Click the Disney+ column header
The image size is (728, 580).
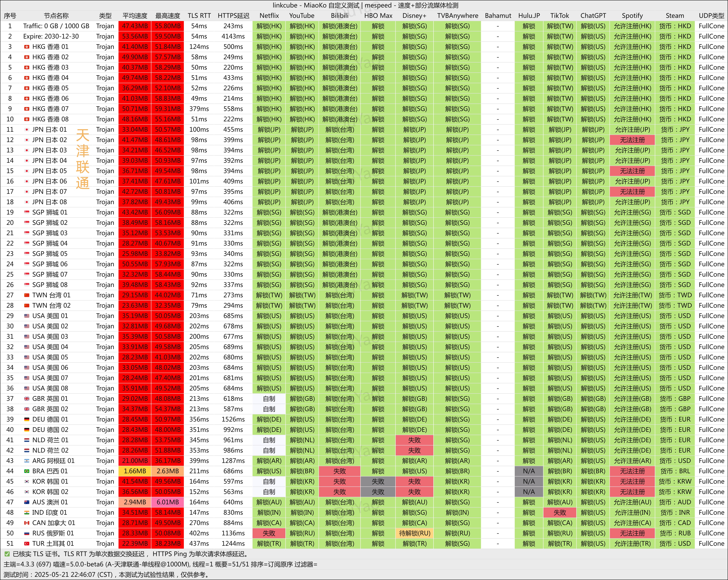coord(414,16)
